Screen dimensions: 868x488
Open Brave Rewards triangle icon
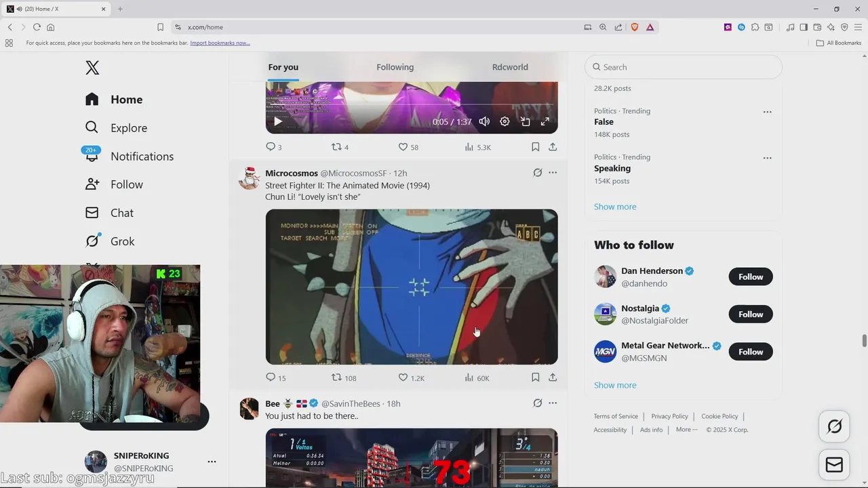(x=650, y=27)
